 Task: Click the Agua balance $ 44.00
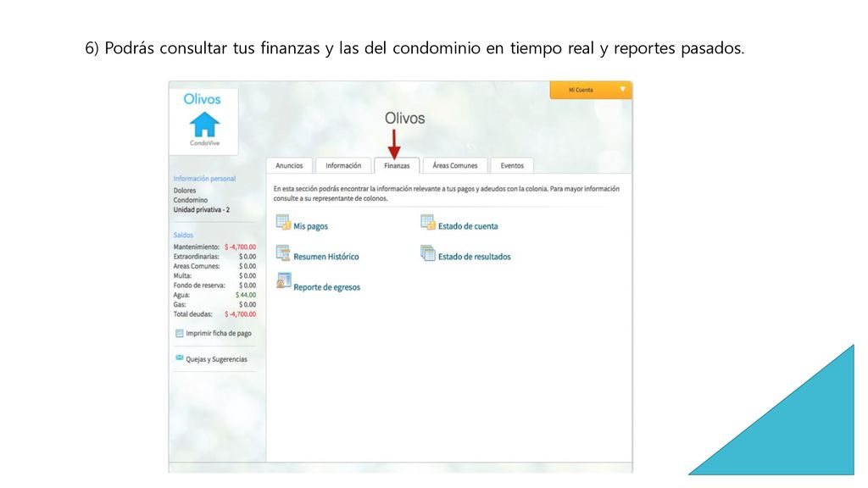point(246,295)
